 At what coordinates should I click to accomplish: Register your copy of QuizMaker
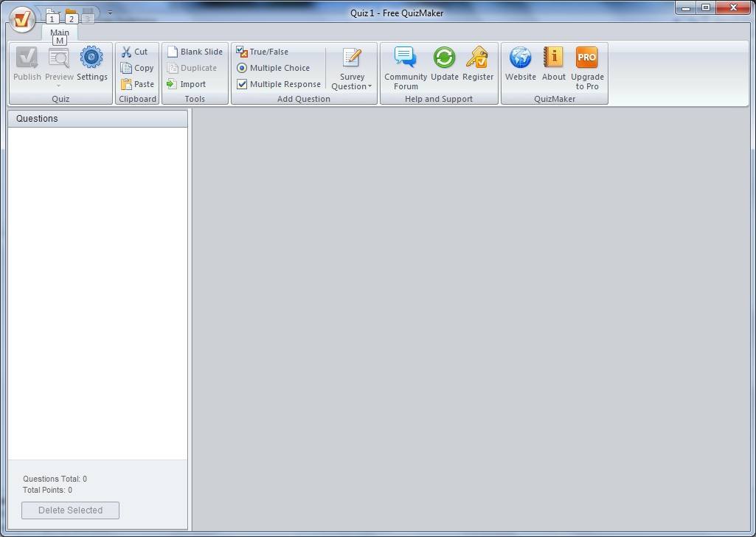[x=478, y=65]
